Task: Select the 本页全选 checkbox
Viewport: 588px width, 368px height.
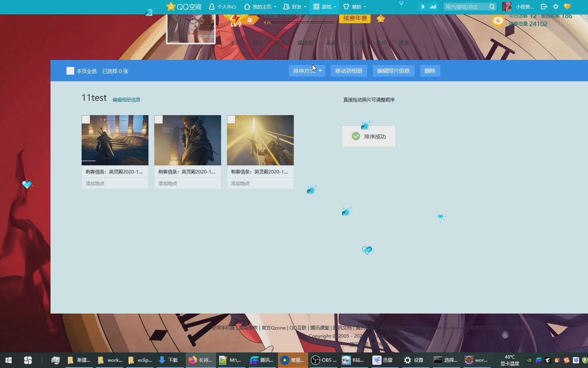Action: [70, 70]
